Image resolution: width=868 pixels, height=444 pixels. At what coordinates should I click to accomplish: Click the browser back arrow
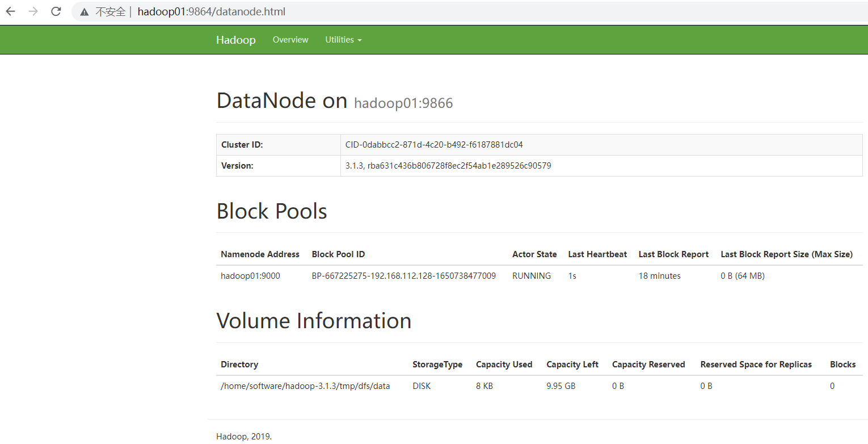click(11, 11)
